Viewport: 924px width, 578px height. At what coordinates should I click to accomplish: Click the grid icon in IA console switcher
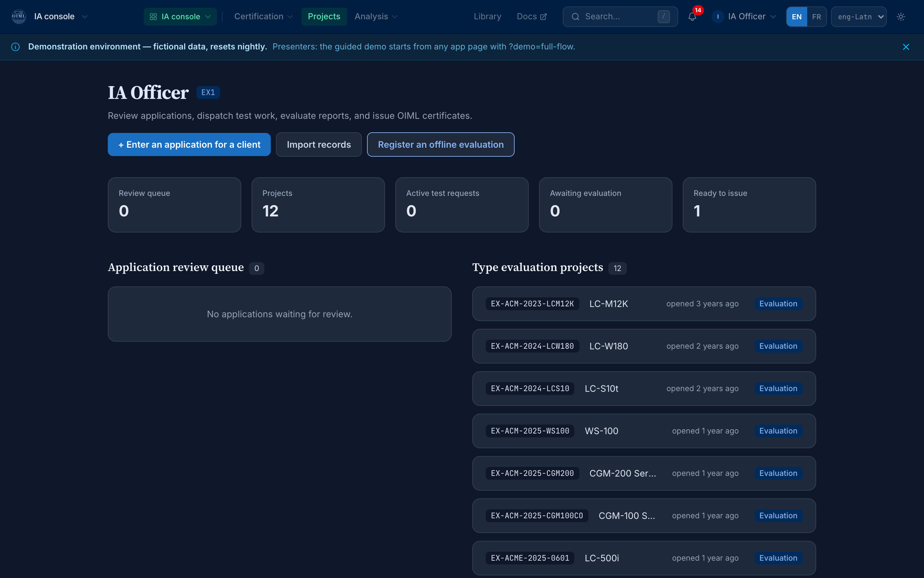tap(153, 17)
